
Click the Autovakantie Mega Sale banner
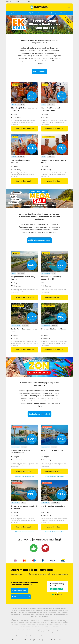[39, 198]
